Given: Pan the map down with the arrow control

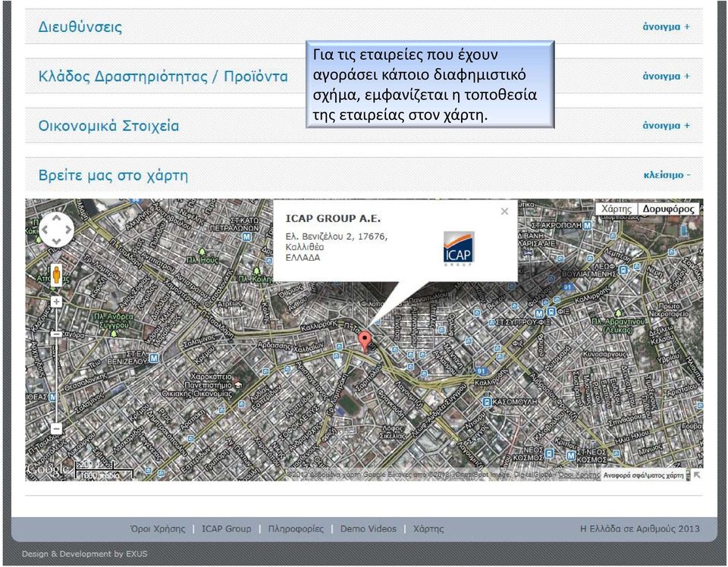Looking at the screenshot, I should (x=56, y=241).
